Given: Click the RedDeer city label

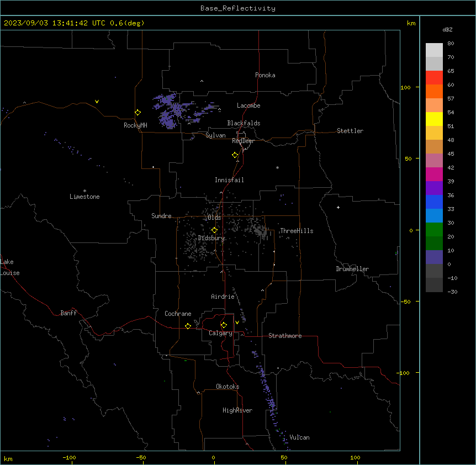Looking at the screenshot, I should [x=243, y=141].
